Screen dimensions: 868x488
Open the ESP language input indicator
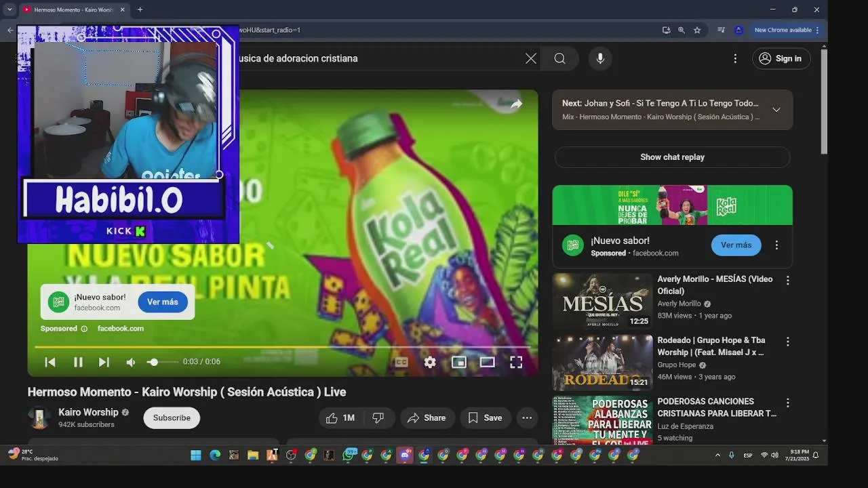tap(748, 455)
